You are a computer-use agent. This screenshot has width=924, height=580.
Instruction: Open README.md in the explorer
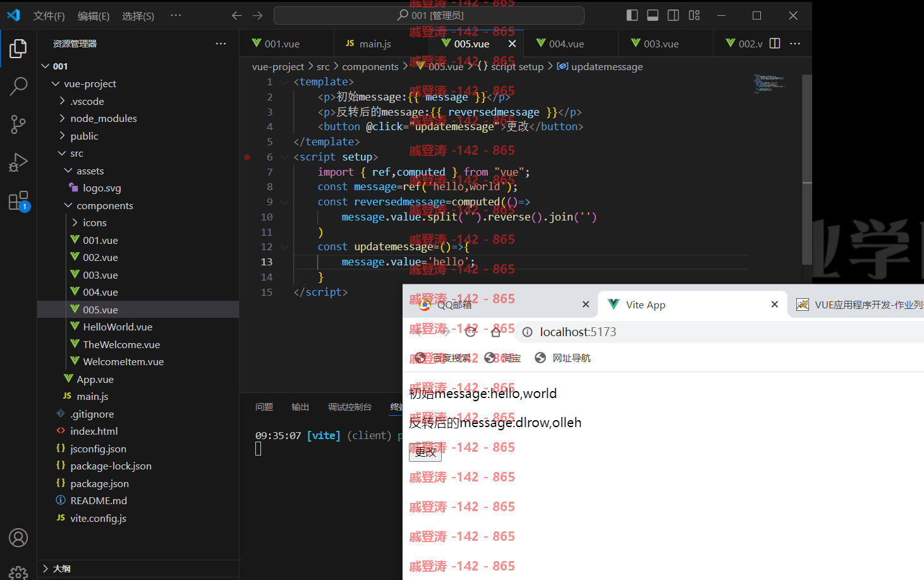[x=138, y=500]
